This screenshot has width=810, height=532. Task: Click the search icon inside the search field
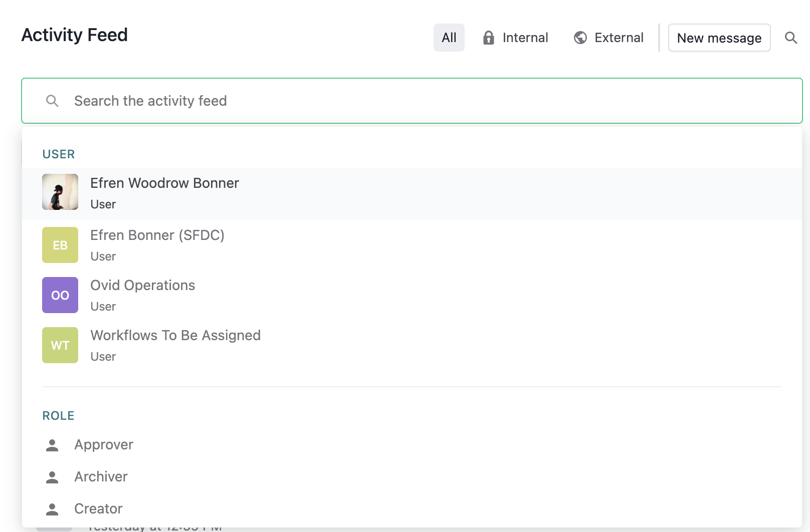(52, 101)
